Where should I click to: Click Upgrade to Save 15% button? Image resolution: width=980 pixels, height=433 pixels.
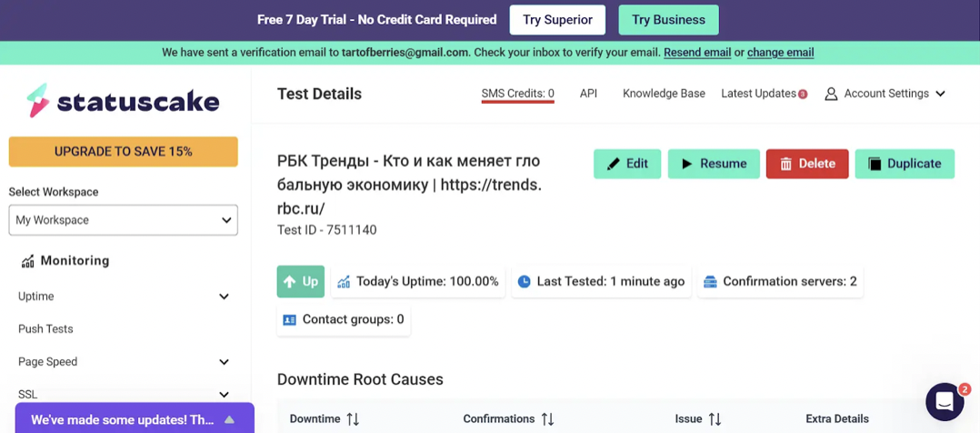click(123, 151)
